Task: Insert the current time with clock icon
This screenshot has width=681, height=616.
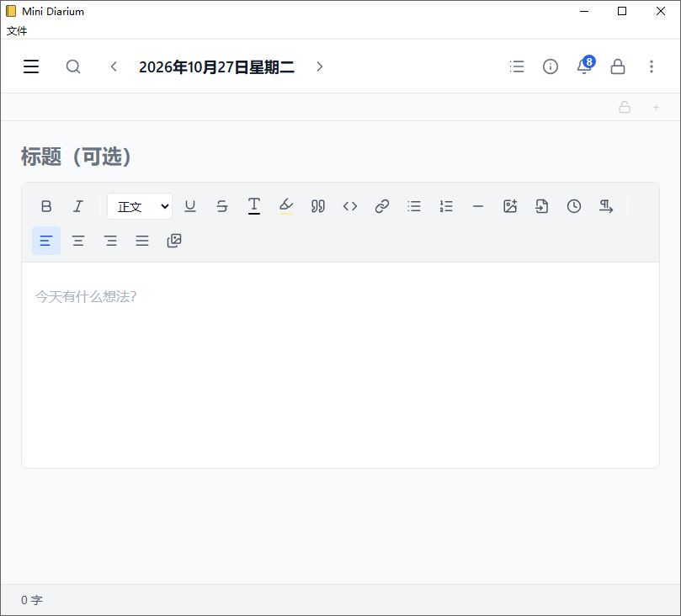Action: click(574, 206)
